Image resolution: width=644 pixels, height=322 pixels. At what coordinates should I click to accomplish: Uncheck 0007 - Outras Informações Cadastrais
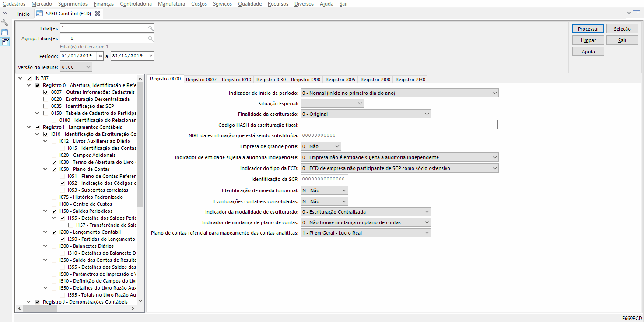pyautogui.click(x=45, y=93)
